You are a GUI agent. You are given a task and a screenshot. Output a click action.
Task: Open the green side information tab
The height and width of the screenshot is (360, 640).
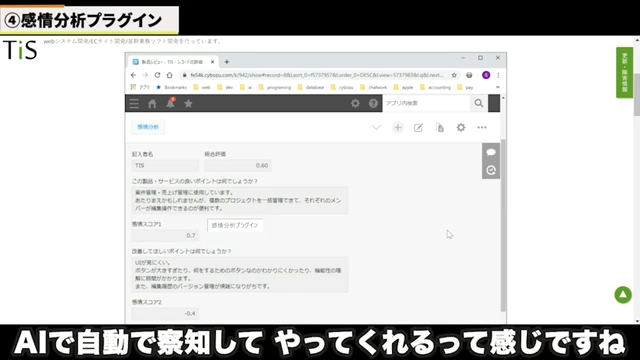point(624,73)
